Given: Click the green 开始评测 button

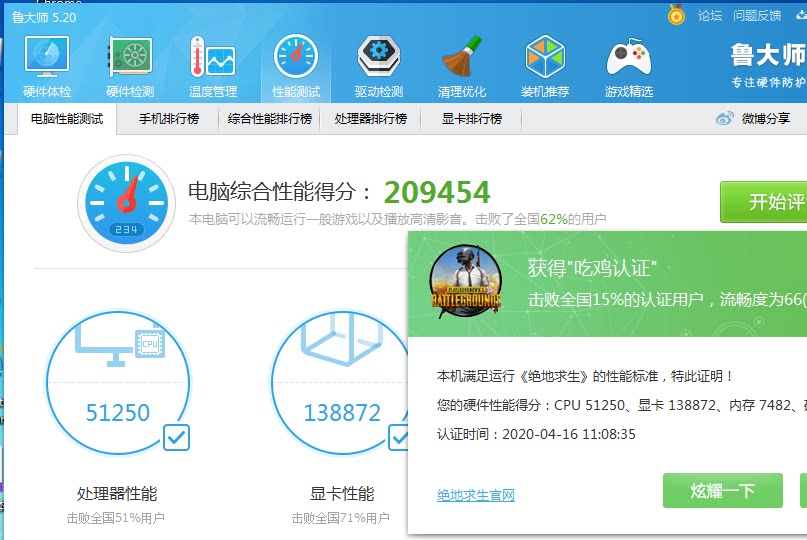Looking at the screenshot, I should point(764,202).
